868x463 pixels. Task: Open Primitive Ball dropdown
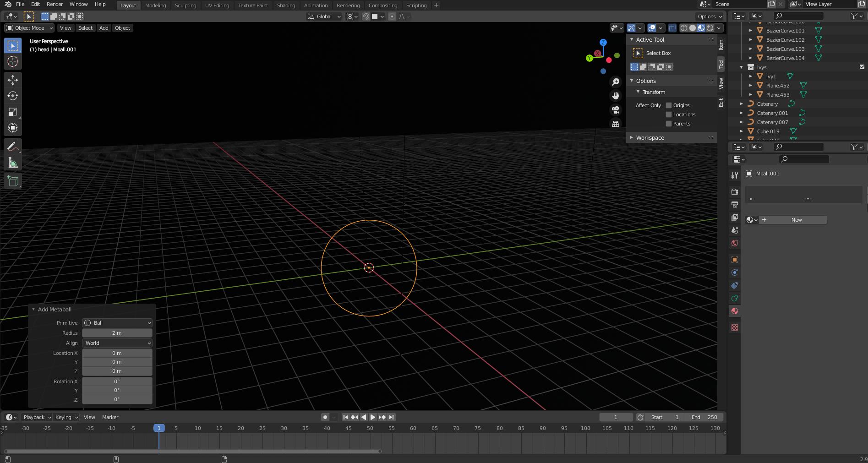117,323
